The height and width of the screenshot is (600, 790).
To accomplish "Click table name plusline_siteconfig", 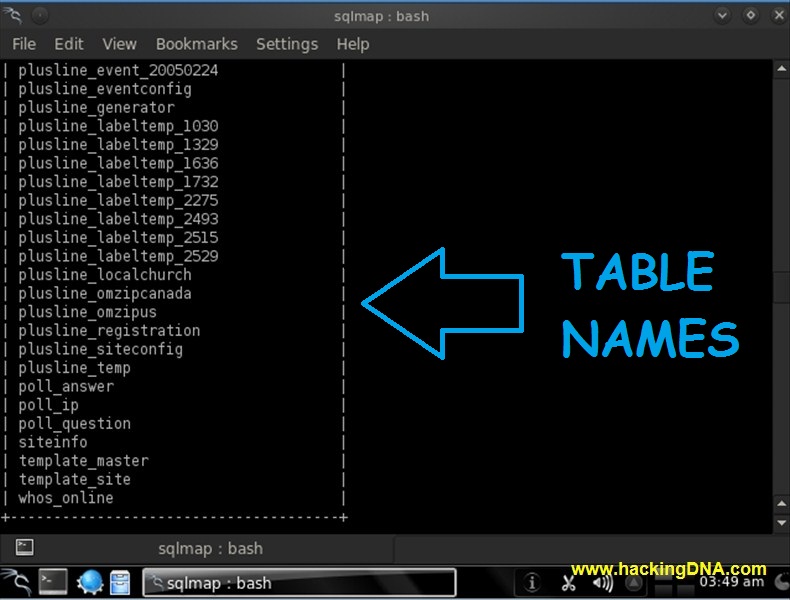I will pyautogui.click(x=101, y=350).
